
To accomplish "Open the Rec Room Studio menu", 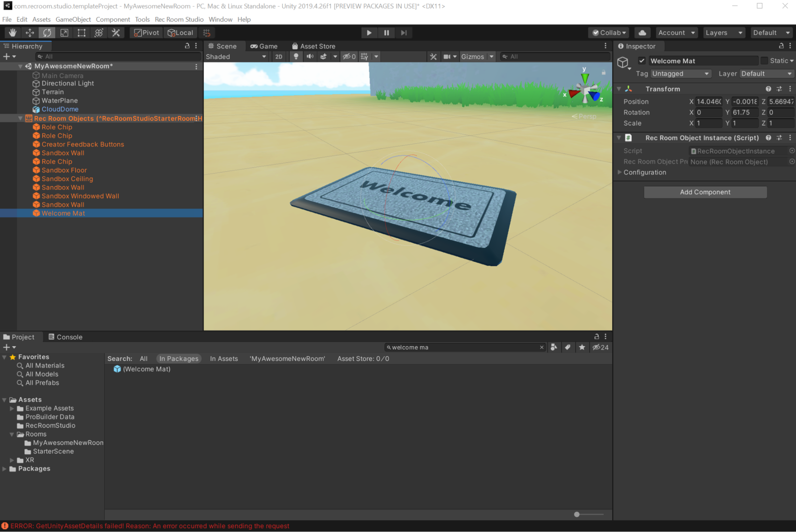I will point(179,19).
